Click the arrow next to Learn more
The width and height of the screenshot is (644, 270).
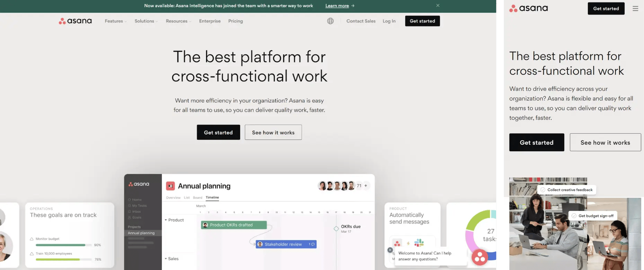tap(353, 6)
